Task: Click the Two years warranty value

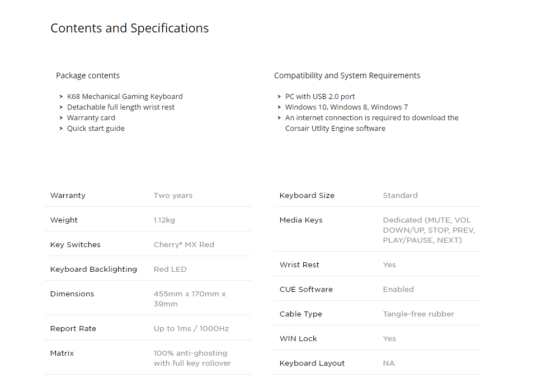Action: coord(173,196)
